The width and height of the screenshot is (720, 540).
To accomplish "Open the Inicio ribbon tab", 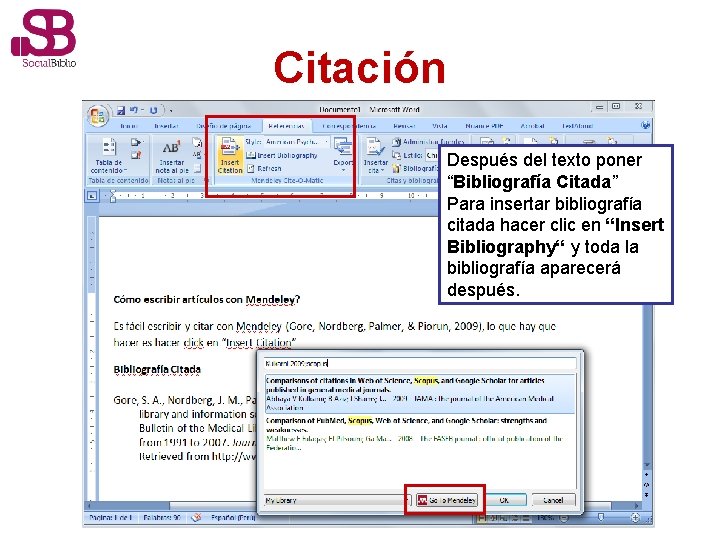I will pos(129,126).
